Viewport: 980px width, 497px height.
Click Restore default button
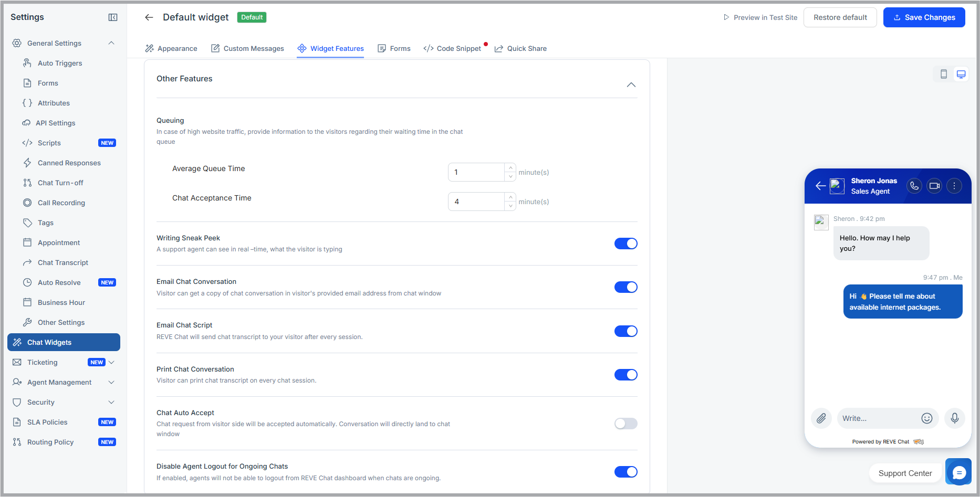click(x=840, y=17)
